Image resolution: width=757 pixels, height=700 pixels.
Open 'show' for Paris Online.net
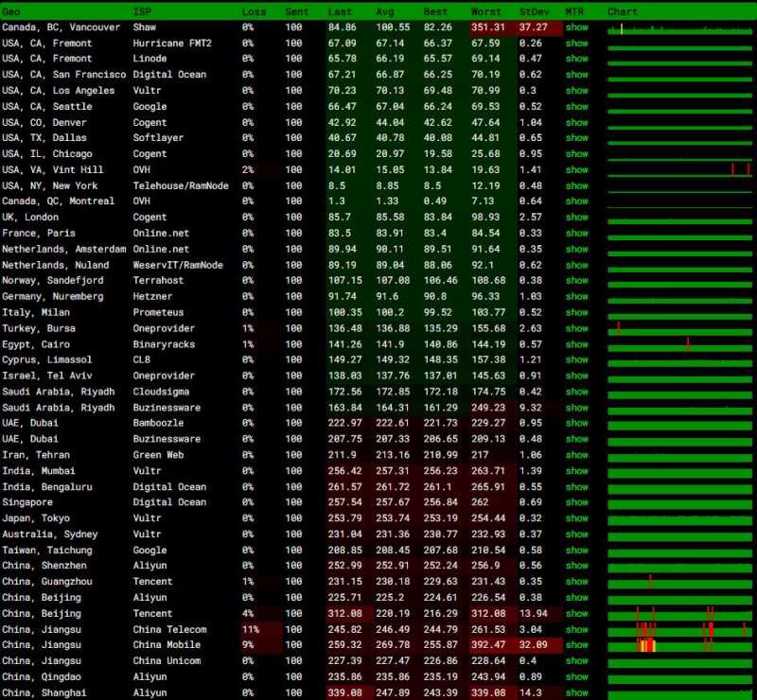pos(577,233)
